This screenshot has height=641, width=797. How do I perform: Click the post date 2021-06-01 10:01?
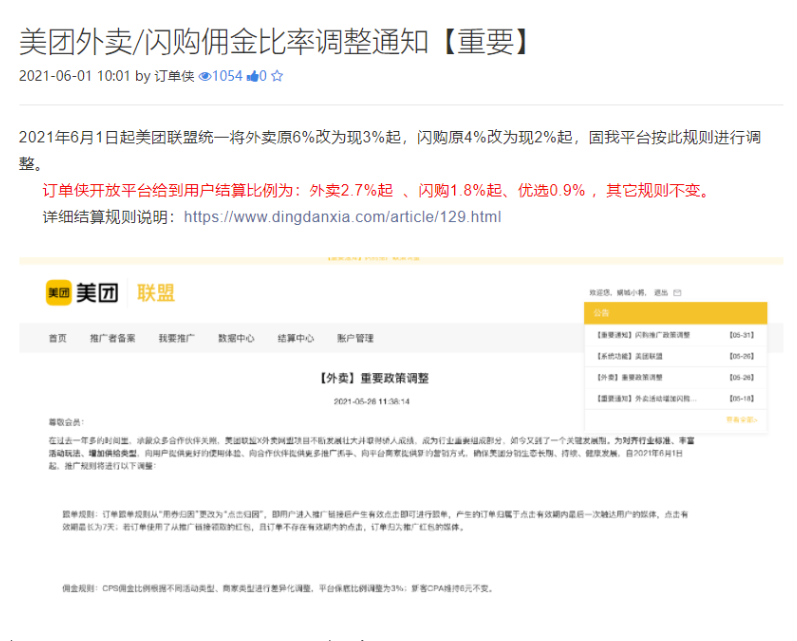(x=75, y=76)
